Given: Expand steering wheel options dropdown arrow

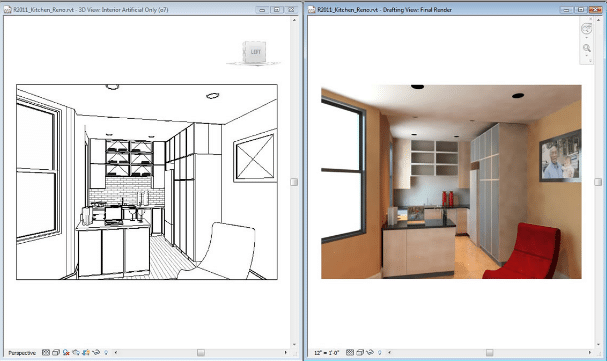Looking at the screenshot, I should pos(586,38).
